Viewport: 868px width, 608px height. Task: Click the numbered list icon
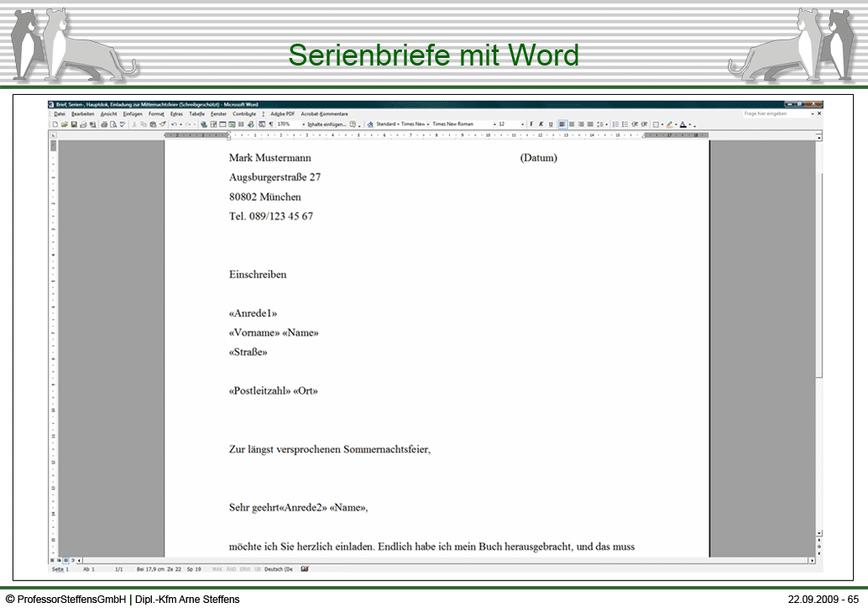coord(615,124)
